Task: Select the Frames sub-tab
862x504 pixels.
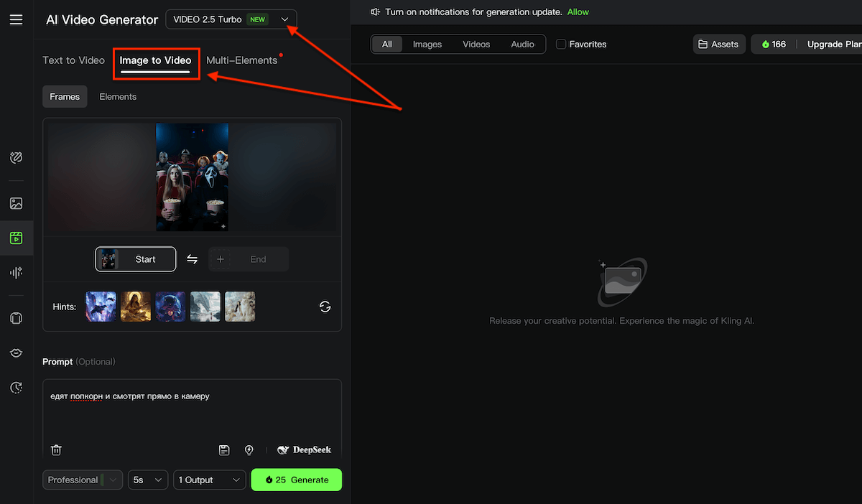Action: coord(65,97)
